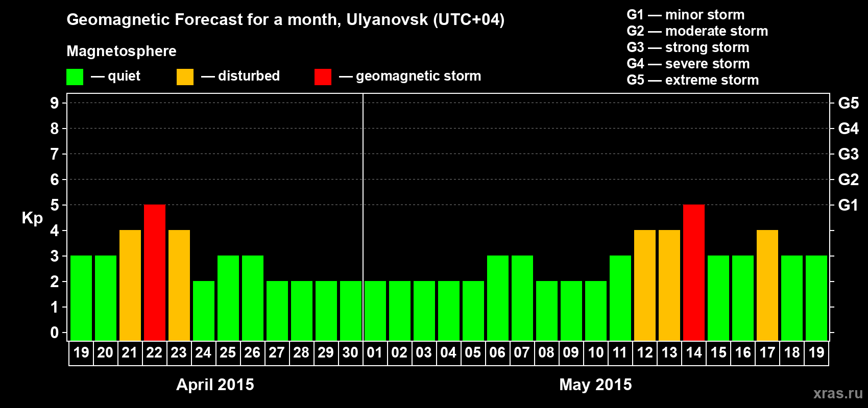
Task: Select the green bar for April 24
Action: pyautogui.click(x=204, y=311)
